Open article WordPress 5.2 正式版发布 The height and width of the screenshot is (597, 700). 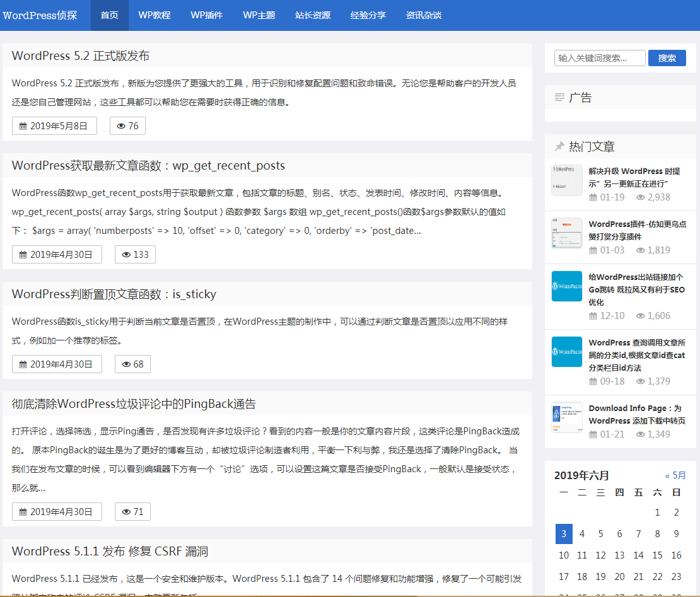[81, 55]
